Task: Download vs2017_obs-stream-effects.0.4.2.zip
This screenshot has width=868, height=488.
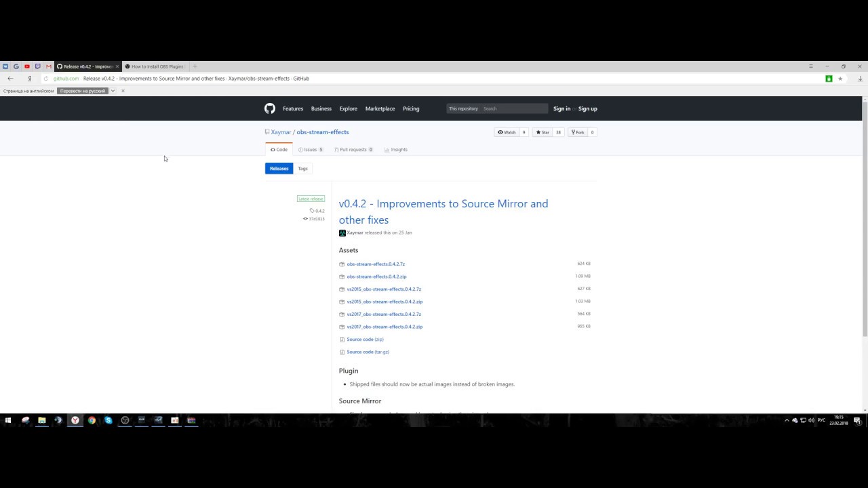Action: [x=384, y=327]
